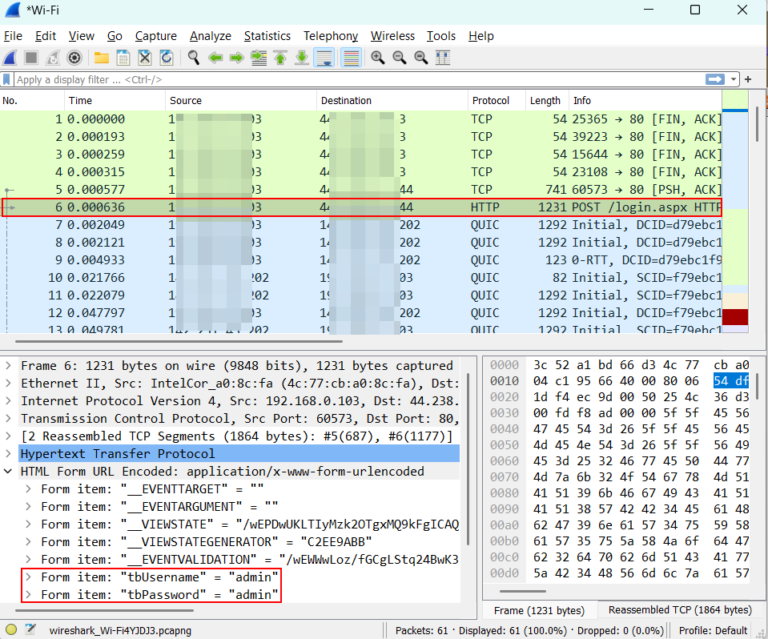Expand Reassembled TCP Segments node
The width and height of the screenshot is (768, 639).
click(8, 436)
